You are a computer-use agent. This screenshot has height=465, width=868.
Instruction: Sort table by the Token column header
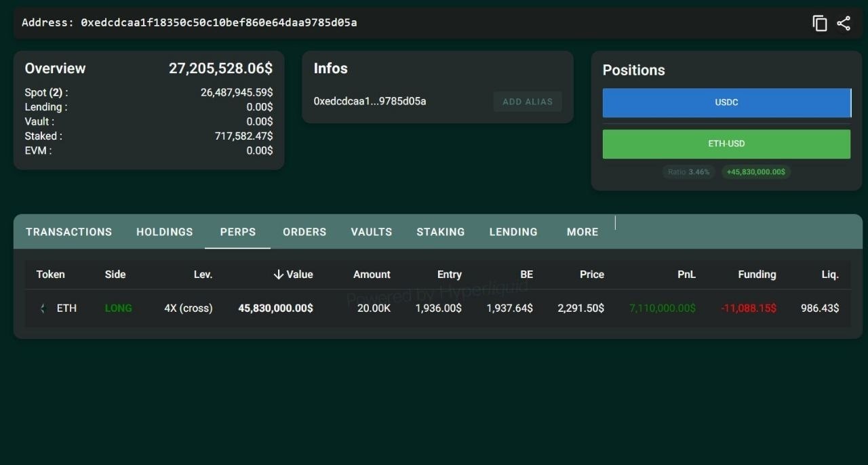pos(51,275)
